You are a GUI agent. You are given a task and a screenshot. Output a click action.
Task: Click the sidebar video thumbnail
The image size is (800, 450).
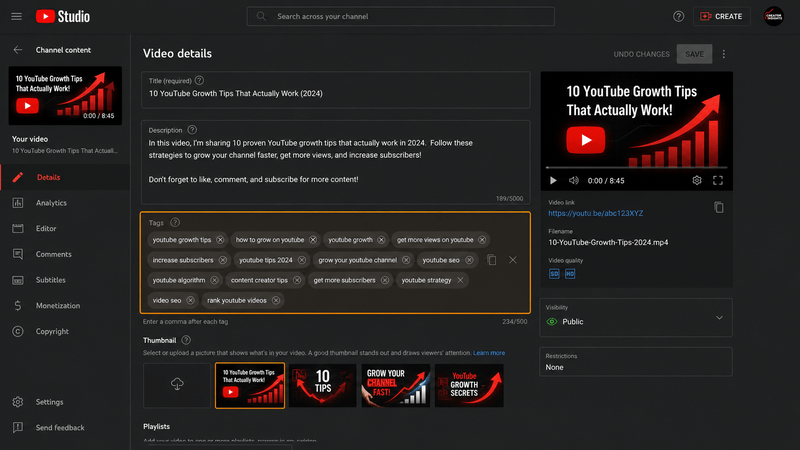point(65,95)
